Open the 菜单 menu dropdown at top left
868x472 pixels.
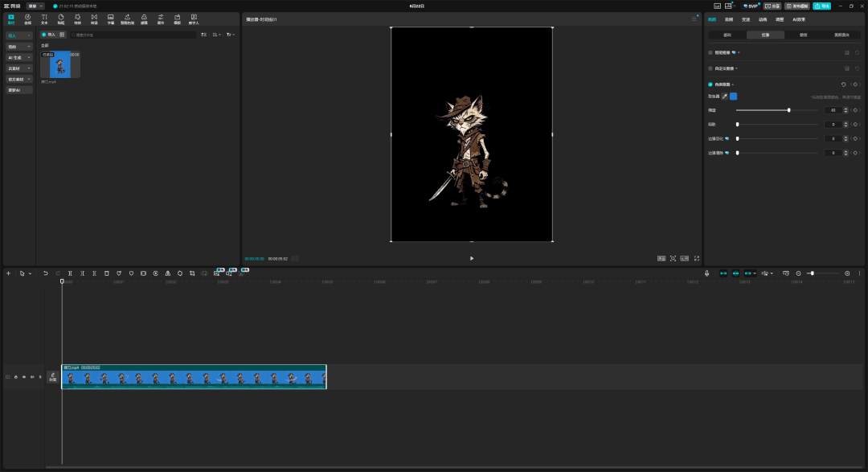point(35,6)
